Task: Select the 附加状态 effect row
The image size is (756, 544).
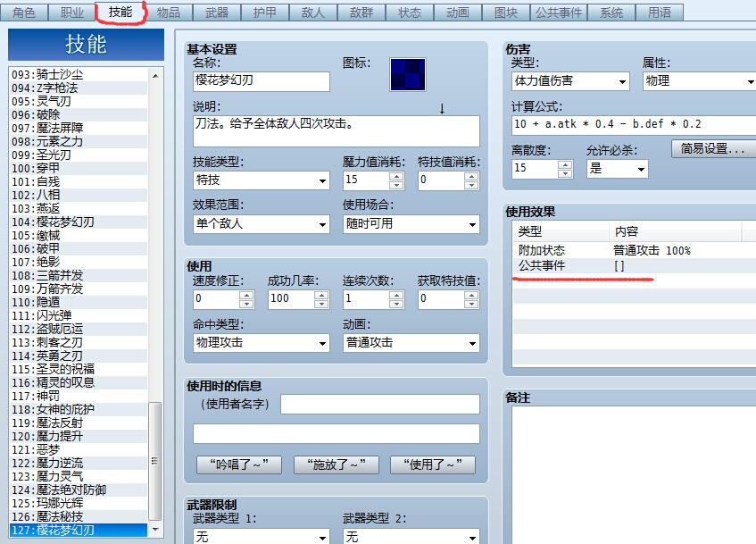Action: [635, 250]
